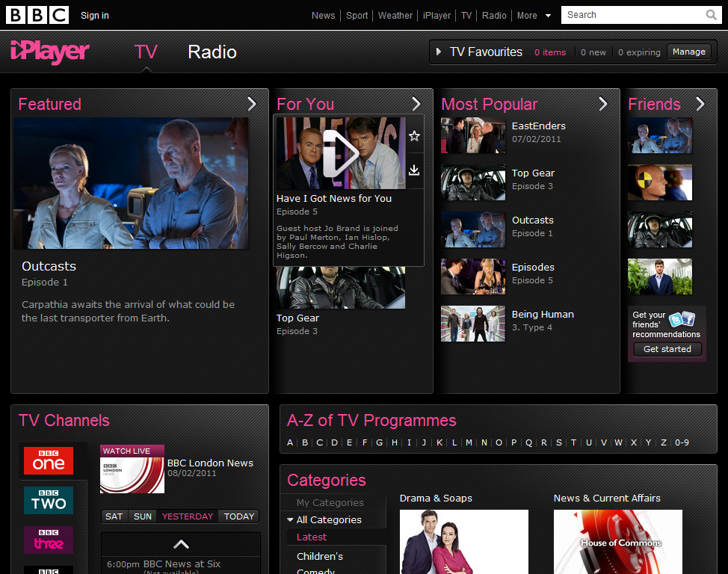Open the crash test dummy Friends thumbnail
Image resolution: width=728 pixels, height=574 pixels.
[x=660, y=182]
